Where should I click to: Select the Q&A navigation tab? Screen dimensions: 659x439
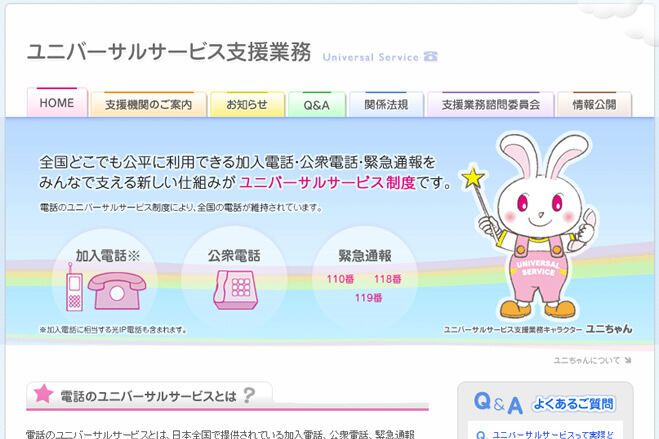coord(316,105)
